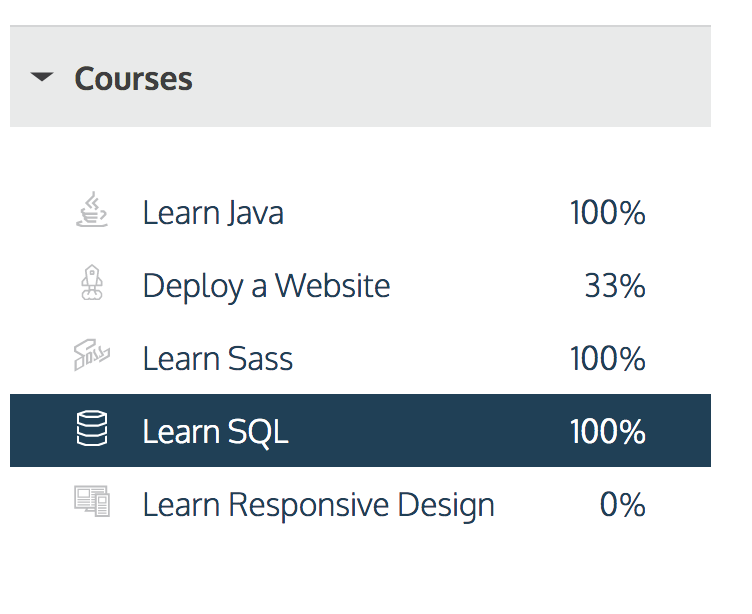Screen dimensions: 752x614
Task: Click empty area of the Courses header bar
Action: [x=450, y=79]
